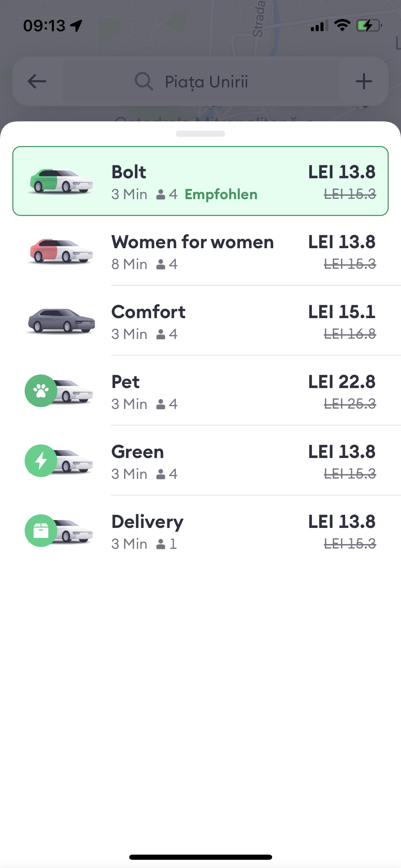Tap the Empfohlen recommended label
This screenshot has height=868, width=401.
(221, 195)
